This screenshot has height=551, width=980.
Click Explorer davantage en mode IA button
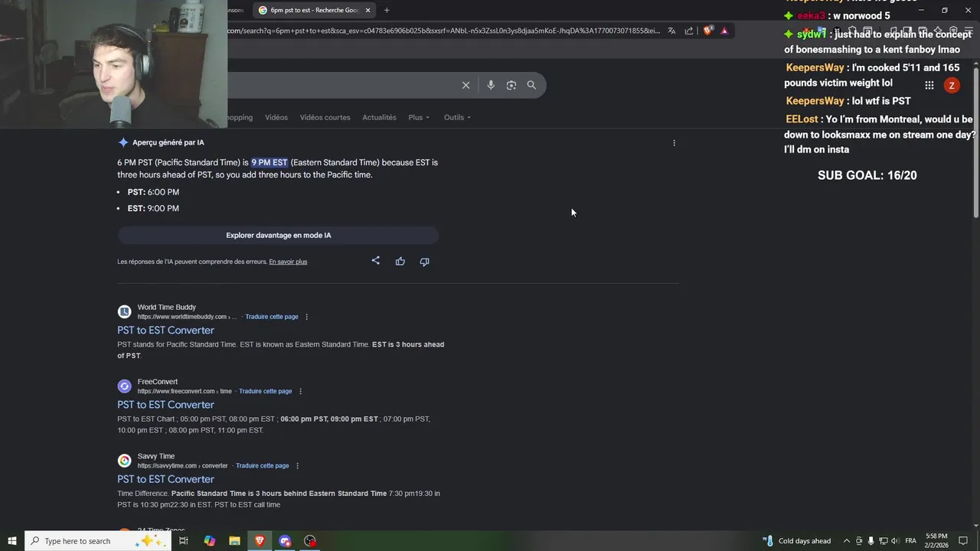pyautogui.click(x=279, y=235)
